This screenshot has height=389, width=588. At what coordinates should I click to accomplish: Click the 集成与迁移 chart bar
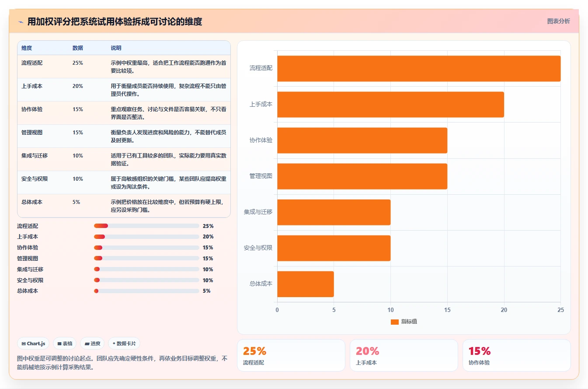(x=334, y=212)
